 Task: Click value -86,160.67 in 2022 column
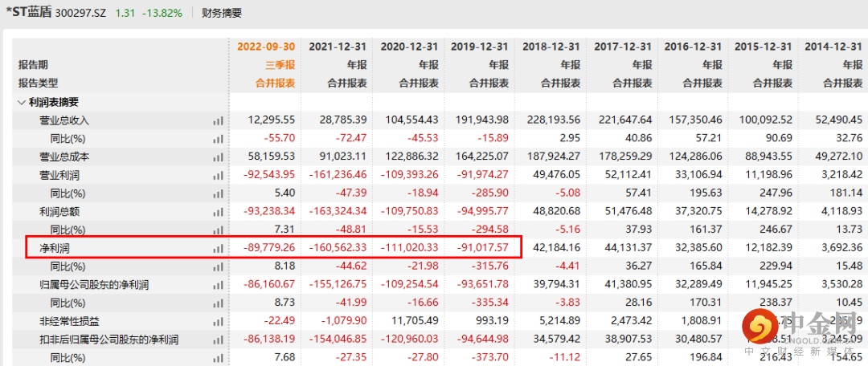click(269, 285)
